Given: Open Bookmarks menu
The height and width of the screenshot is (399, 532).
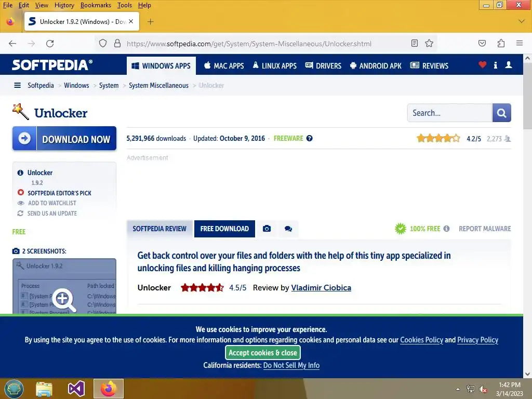Looking at the screenshot, I should [96, 5].
